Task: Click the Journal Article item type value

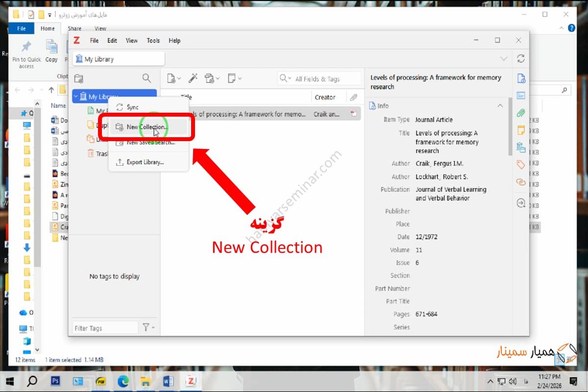Action: tap(434, 120)
